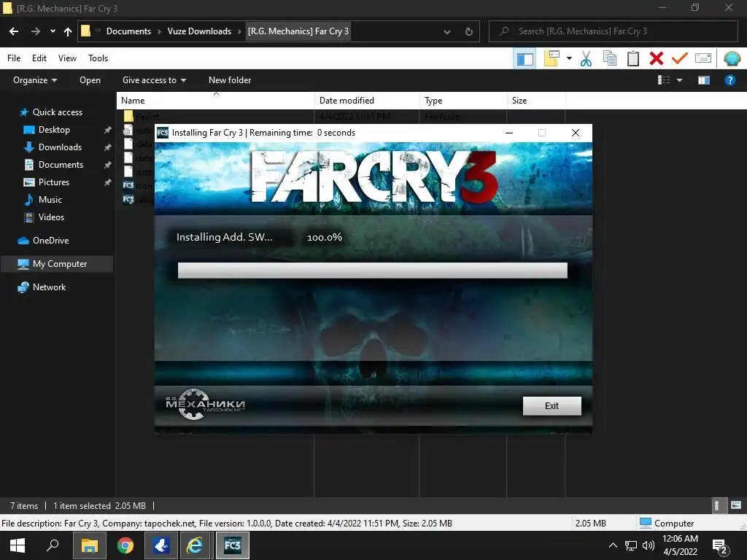Select Music in the navigation pane
Screen dimensions: 747x560
(x=50, y=200)
